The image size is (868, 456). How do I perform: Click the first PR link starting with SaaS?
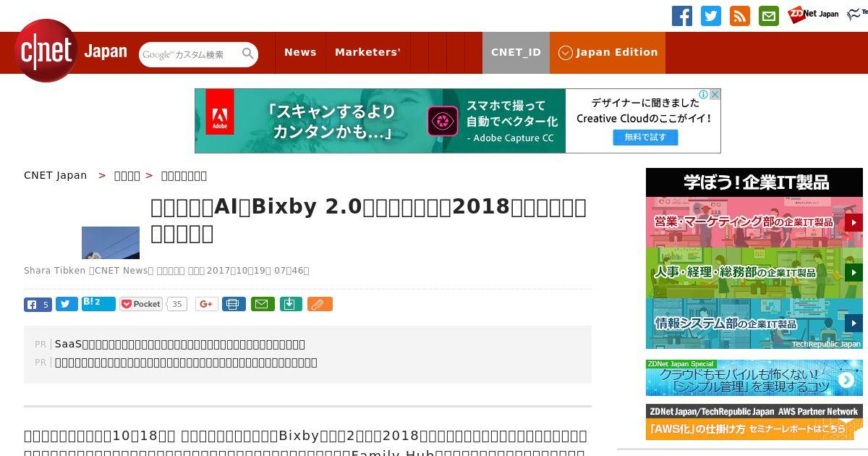[x=180, y=344]
